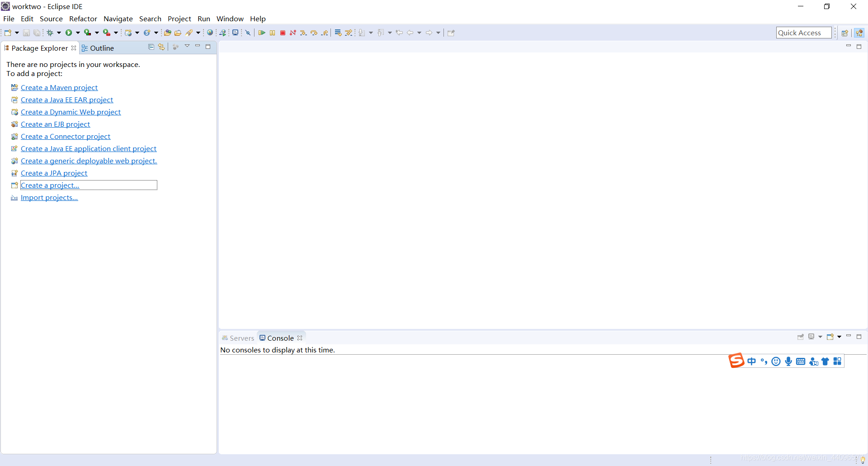Image resolution: width=868 pixels, height=466 pixels.
Task: Click the Step Over icon
Action: point(314,33)
